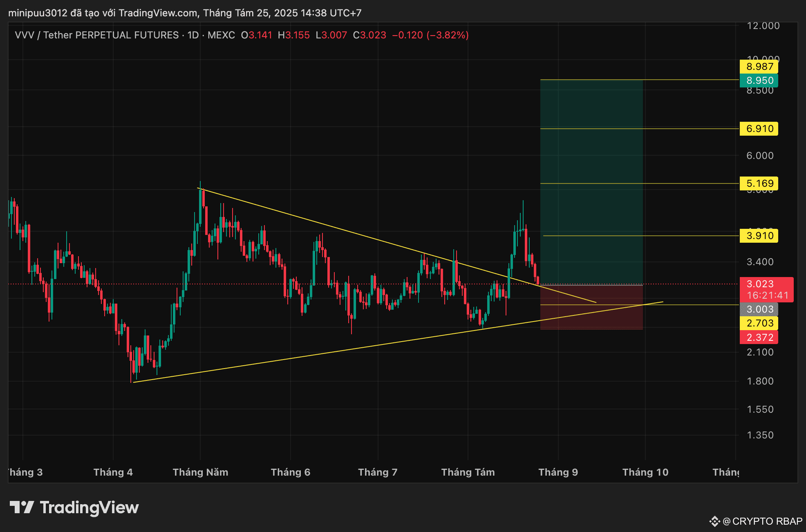The image size is (806, 532).
Task: Click the Binance icon beside CRYPTO RBAP
Action: [x=714, y=521]
